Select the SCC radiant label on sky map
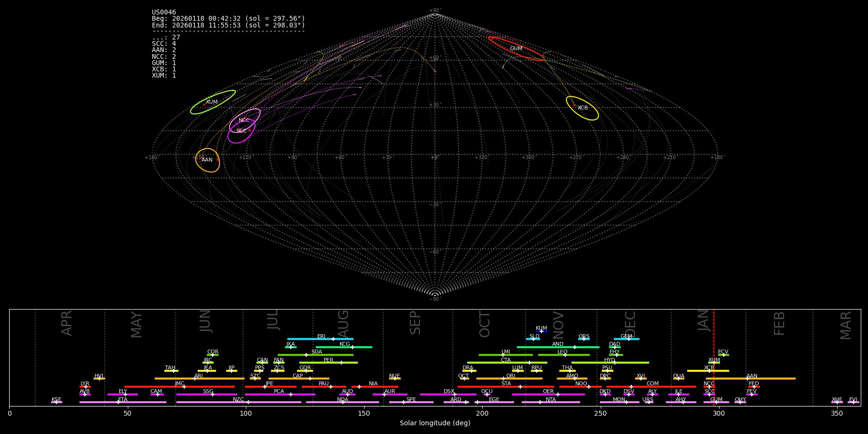 click(x=241, y=131)
